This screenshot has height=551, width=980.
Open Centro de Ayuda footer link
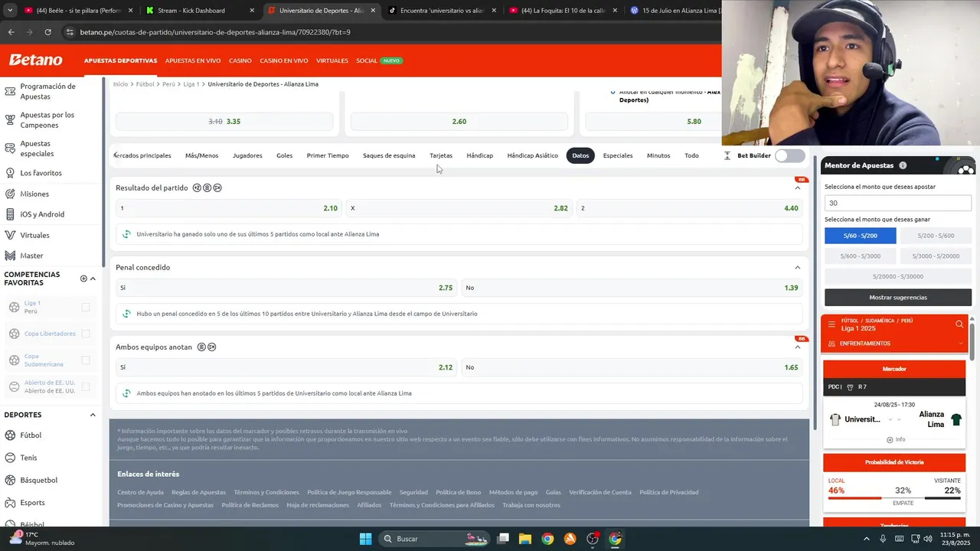(140, 492)
